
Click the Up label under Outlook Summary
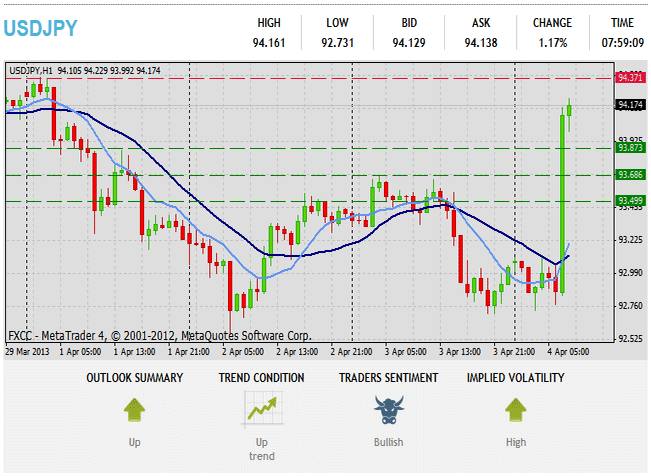135,442
